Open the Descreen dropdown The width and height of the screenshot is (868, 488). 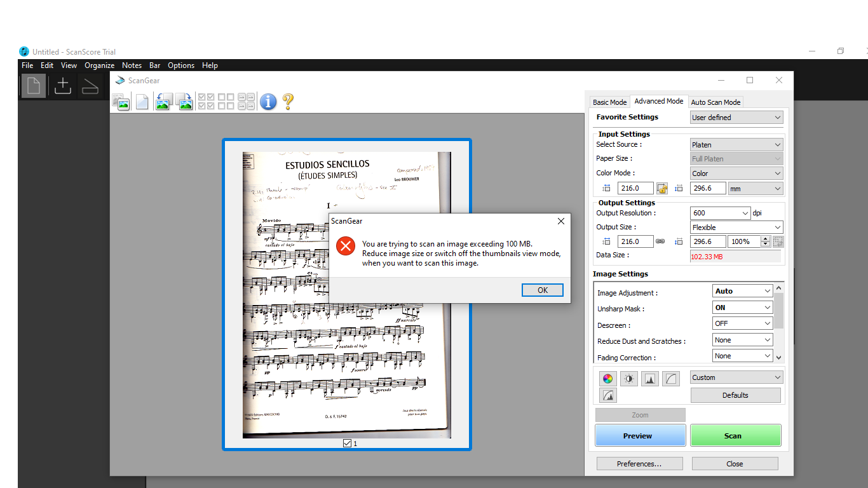point(743,323)
